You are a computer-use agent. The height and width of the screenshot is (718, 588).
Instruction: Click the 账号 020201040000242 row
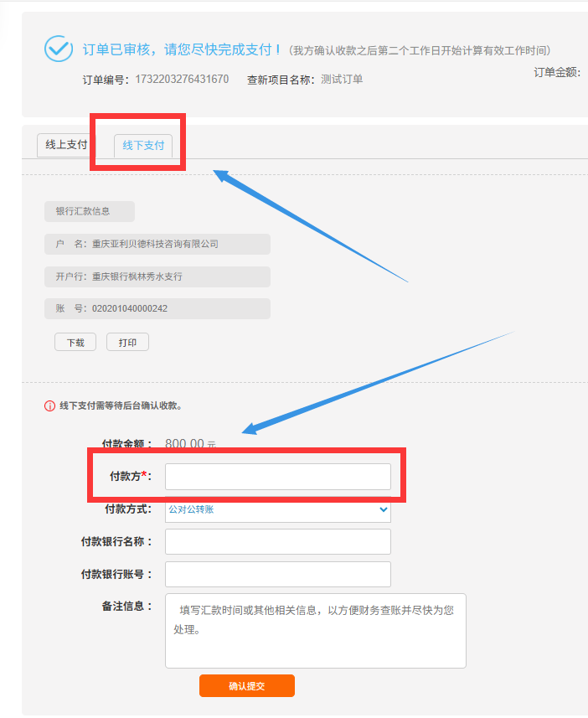(x=157, y=308)
